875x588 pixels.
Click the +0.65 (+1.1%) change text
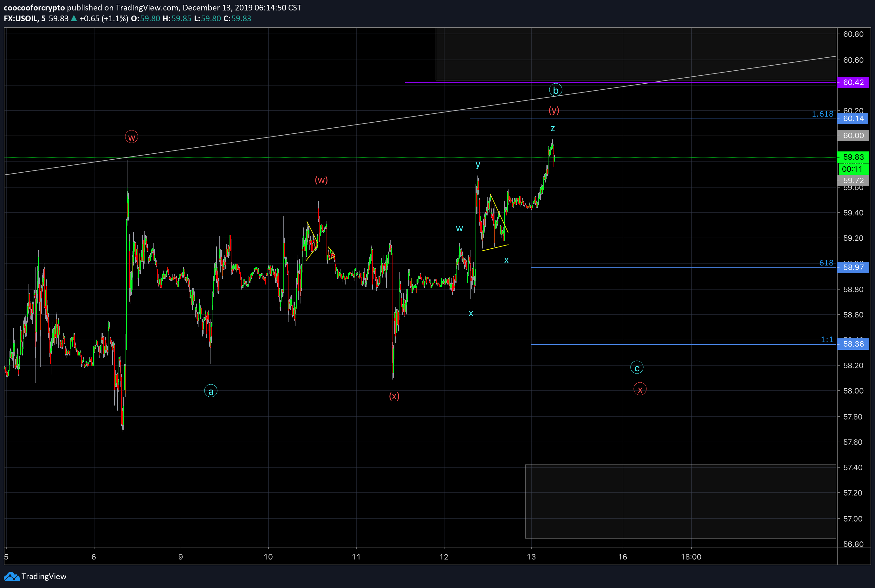[x=104, y=18]
